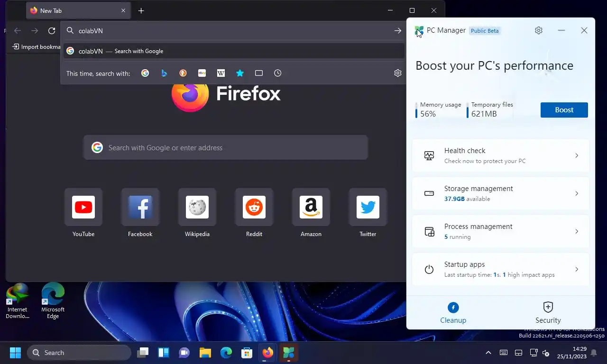
Task: Click the PC Manager taskbar icon
Action: click(289, 353)
